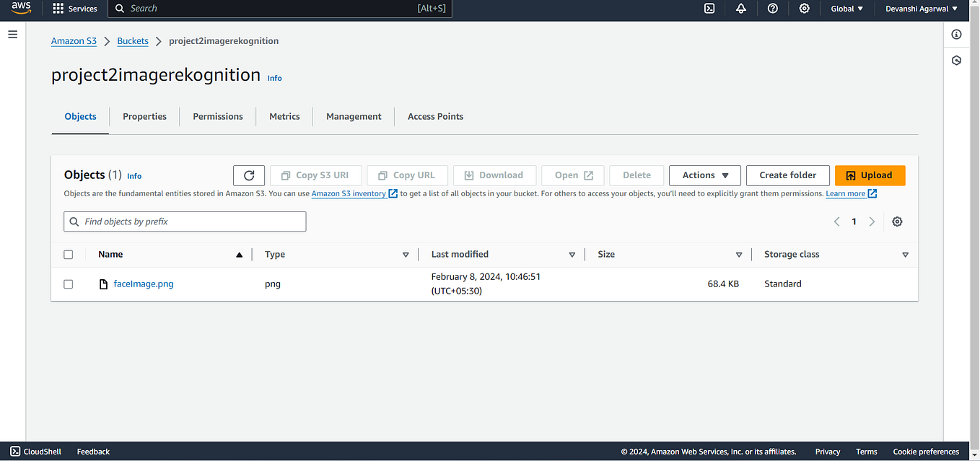Open the settings gear in top bar
Image resolution: width=980 pixels, height=461 pixels.
805,9
